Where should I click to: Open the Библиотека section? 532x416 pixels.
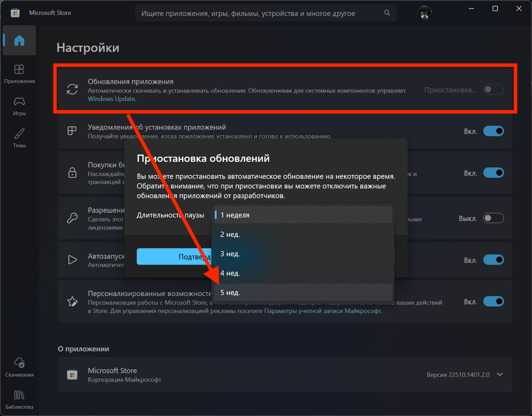coord(19,399)
